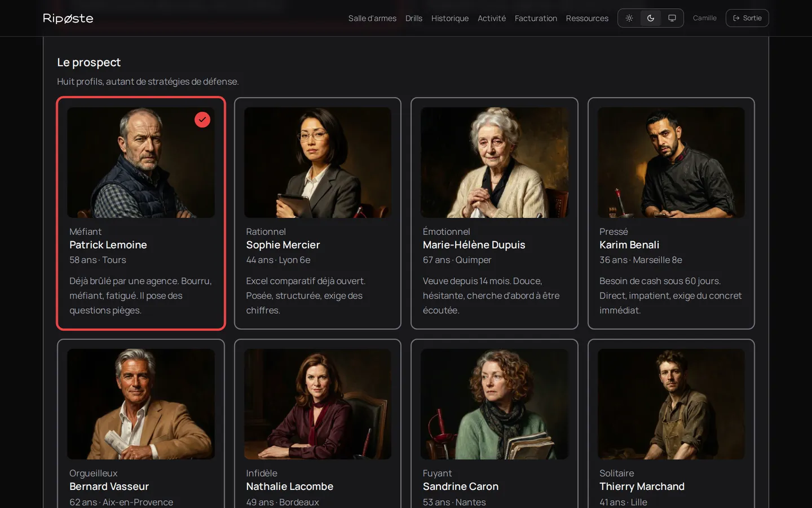
Task: Click the Fuyant profile label
Action: (x=438, y=473)
